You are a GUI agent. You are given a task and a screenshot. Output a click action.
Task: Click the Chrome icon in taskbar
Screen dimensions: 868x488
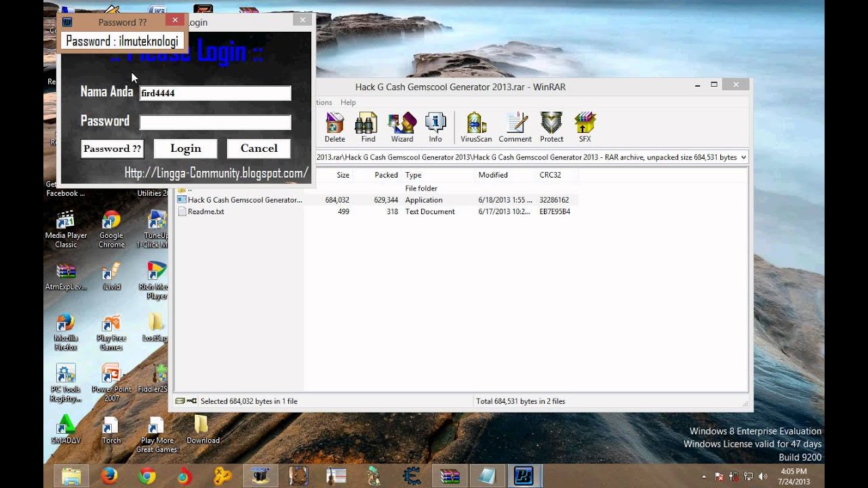[146, 476]
